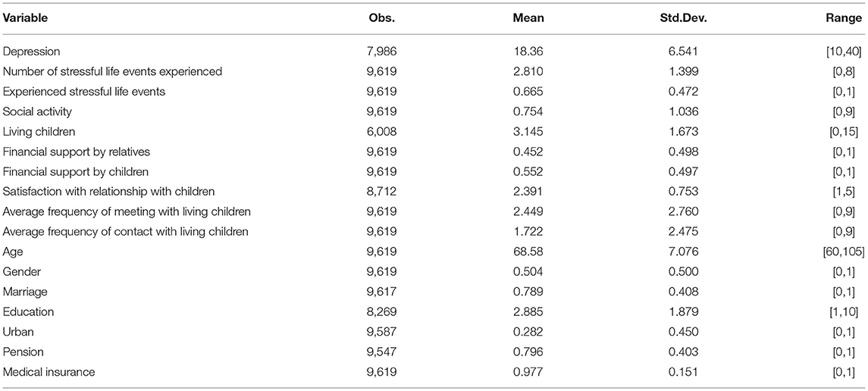Click Social activity row label
The height and width of the screenshot is (391, 868).
37,111
